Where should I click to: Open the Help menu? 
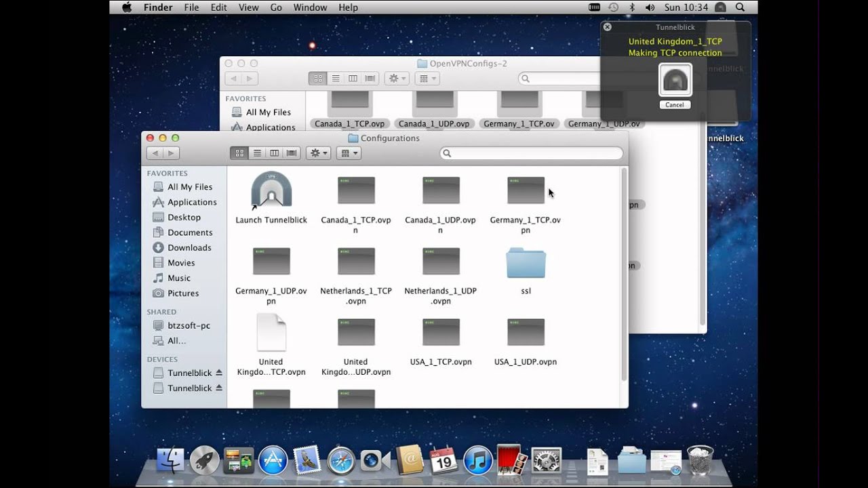pos(348,7)
